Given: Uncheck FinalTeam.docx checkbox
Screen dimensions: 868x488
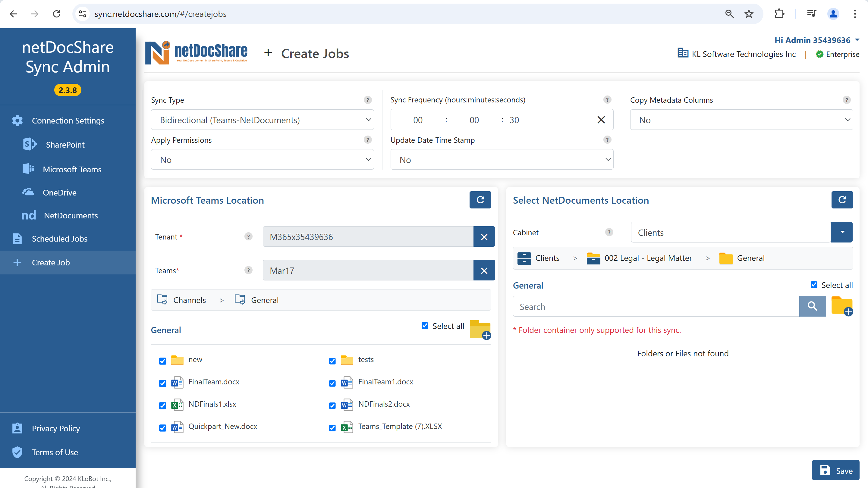Looking at the screenshot, I should [162, 383].
